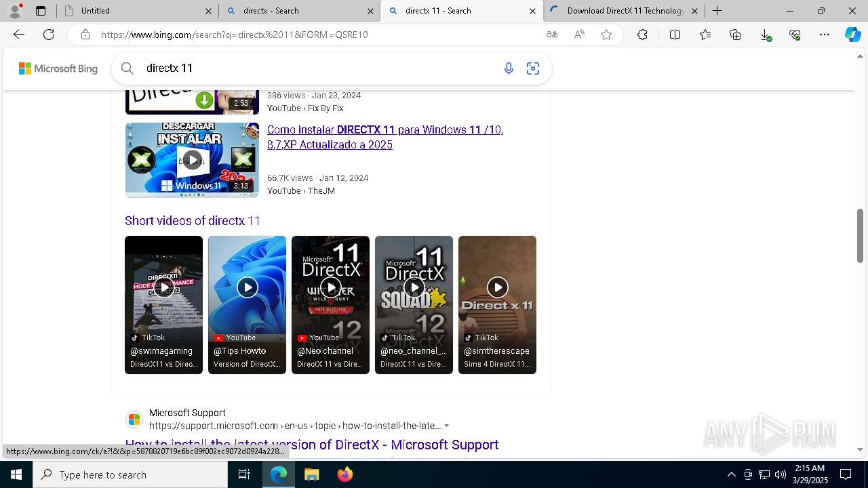Show hidden system tray icons
Image resolution: width=868 pixels, height=488 pixels.
[731, 474]
